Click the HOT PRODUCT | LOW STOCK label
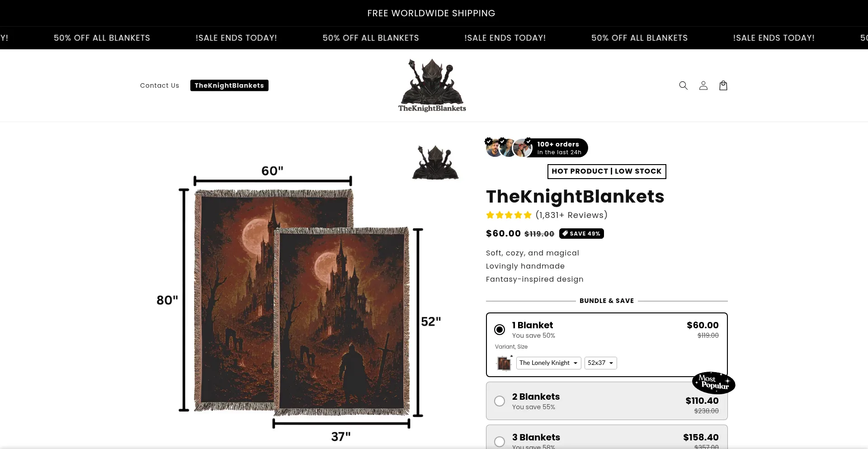The image size is (868, 449). tap(607, 171)
